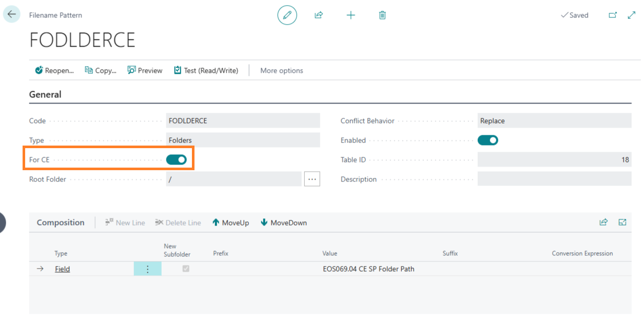Click the Field type link
Image resolution: width=644 pixels, height=326 pixels.
click(62, 269)
